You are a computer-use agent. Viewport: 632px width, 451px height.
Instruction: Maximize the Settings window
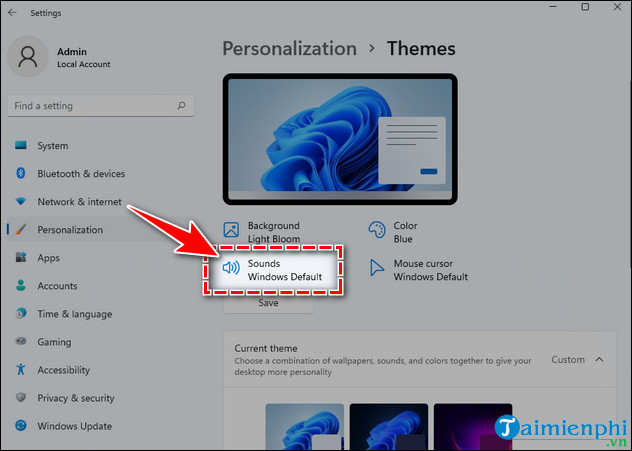[x=585, y=7]
